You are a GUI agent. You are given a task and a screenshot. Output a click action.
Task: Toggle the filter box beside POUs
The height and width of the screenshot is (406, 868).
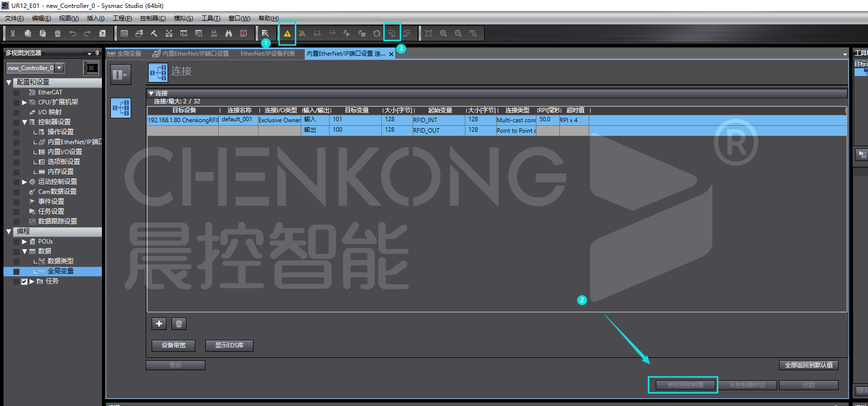click(x=16, y=242)
